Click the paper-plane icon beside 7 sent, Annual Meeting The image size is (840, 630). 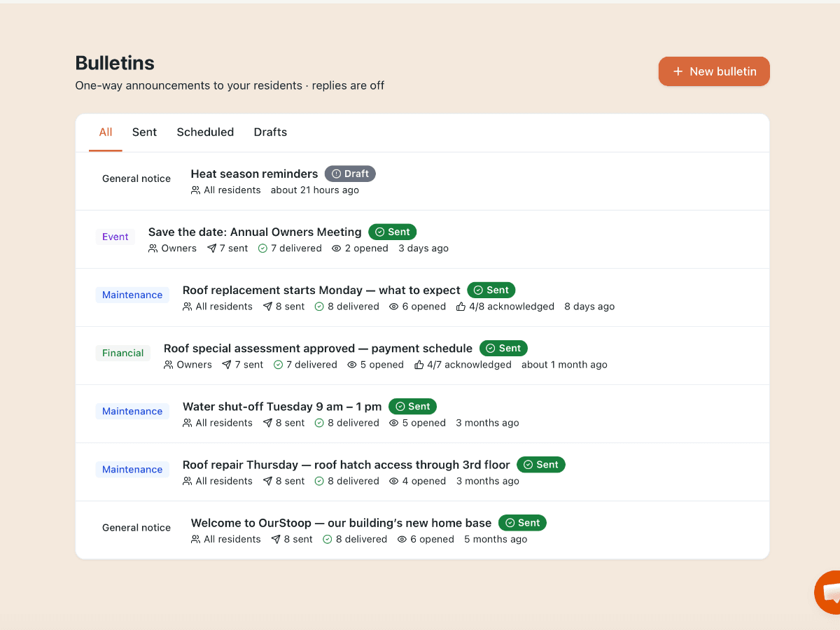(x=212, y=248)
